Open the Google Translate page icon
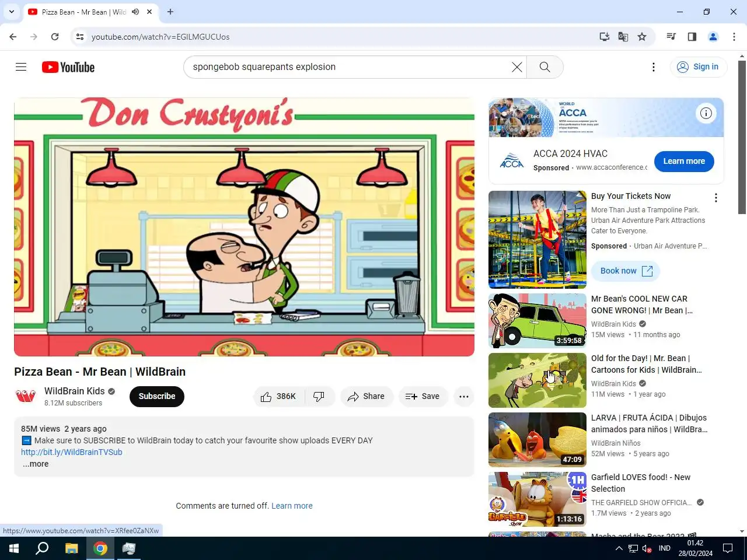Viewport: 747px width, 560px height. tap(623, 37)
